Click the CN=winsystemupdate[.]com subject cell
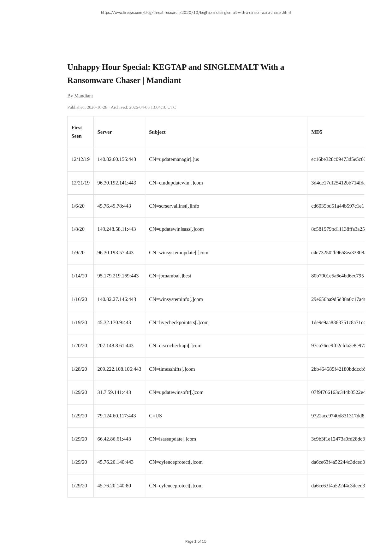The image size is (392, 554). point(179,253)
